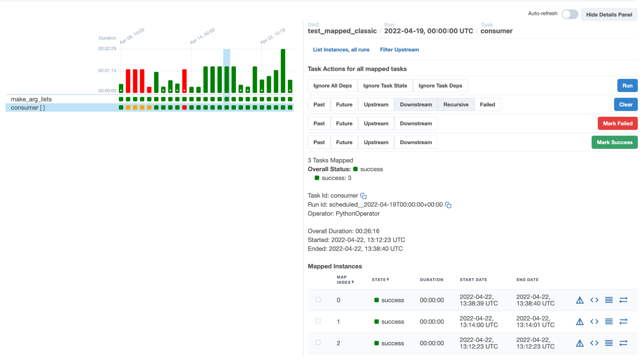This screenshot has height=360, width=644.
Task: Click the log lines icon for map index 2
Action: coord(609,343)
